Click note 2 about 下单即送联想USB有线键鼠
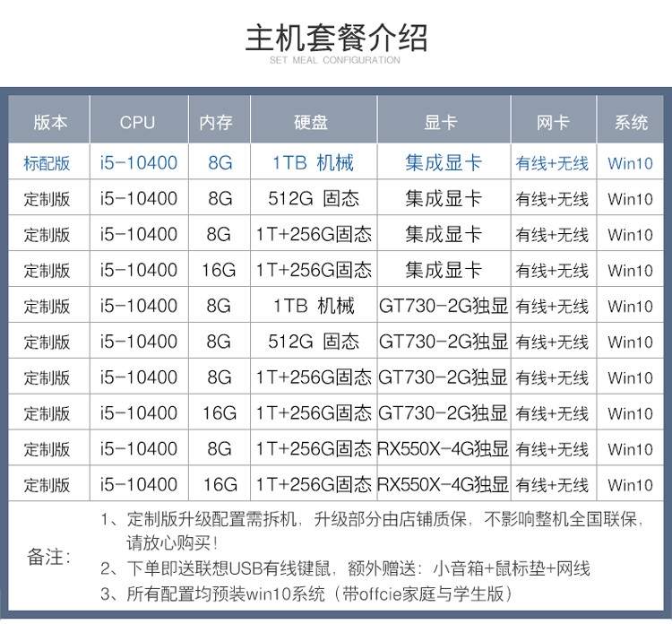This screenshot has height=624, width=672. coord(346,568)
